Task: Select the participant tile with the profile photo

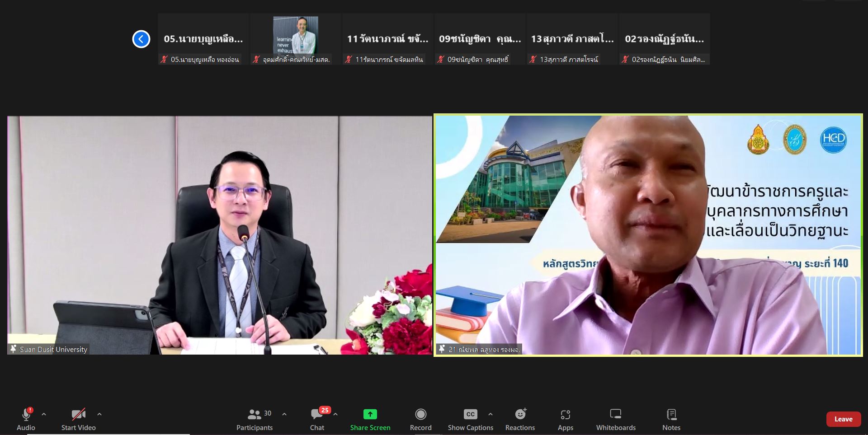Action: point(296,39)
